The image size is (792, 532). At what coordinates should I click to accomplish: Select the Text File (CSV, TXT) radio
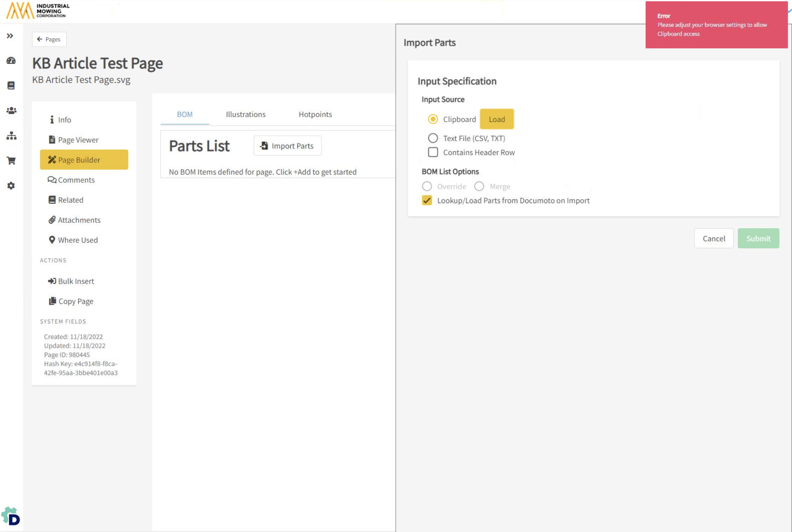[433, 138]
